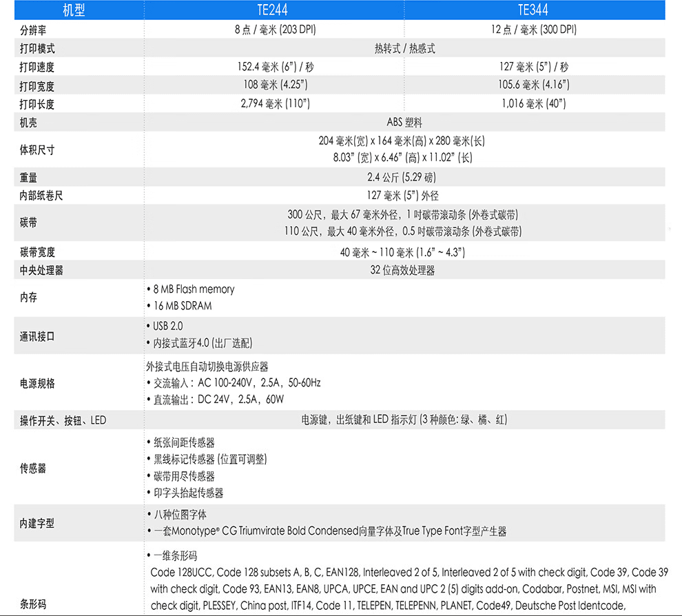Select the 105.6 毫米 (4.16") print width cell

(534, 85)
